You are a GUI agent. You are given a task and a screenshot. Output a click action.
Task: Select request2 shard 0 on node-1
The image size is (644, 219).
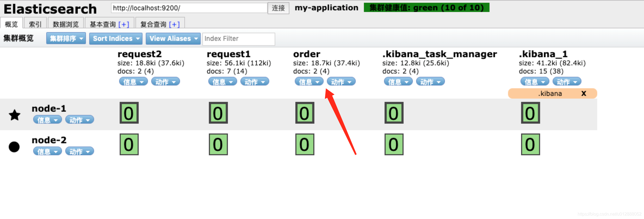pos(129,113)
